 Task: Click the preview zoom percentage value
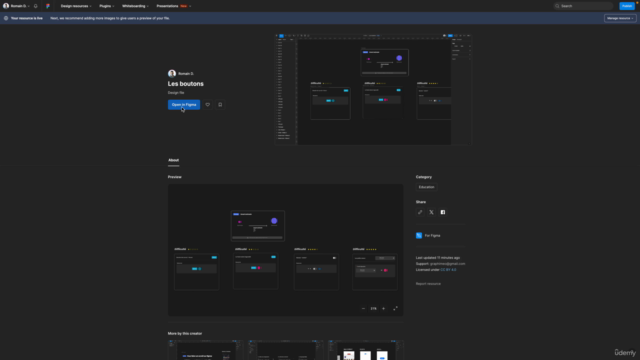[373, 309]
